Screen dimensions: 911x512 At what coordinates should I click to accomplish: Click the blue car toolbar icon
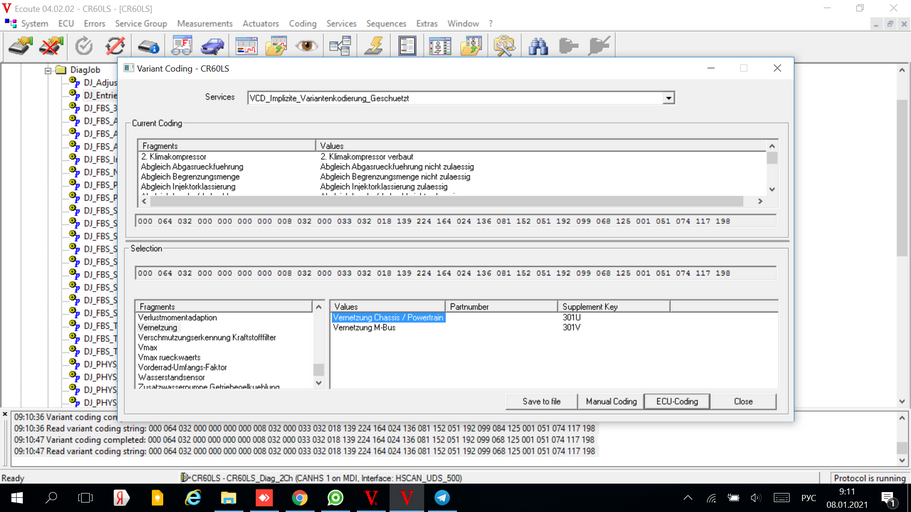(x=212, y=46)
